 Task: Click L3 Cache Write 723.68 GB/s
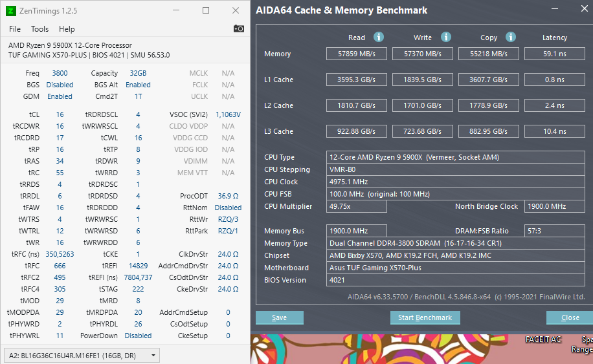pos(423,131)
